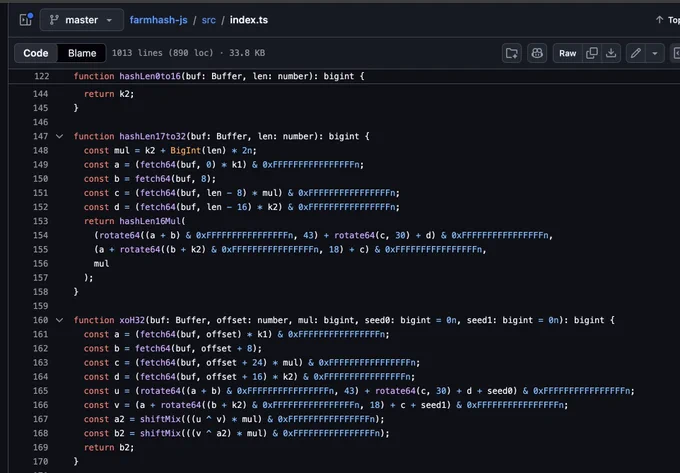
Task: Select line number 147
Action: (41, 137)
